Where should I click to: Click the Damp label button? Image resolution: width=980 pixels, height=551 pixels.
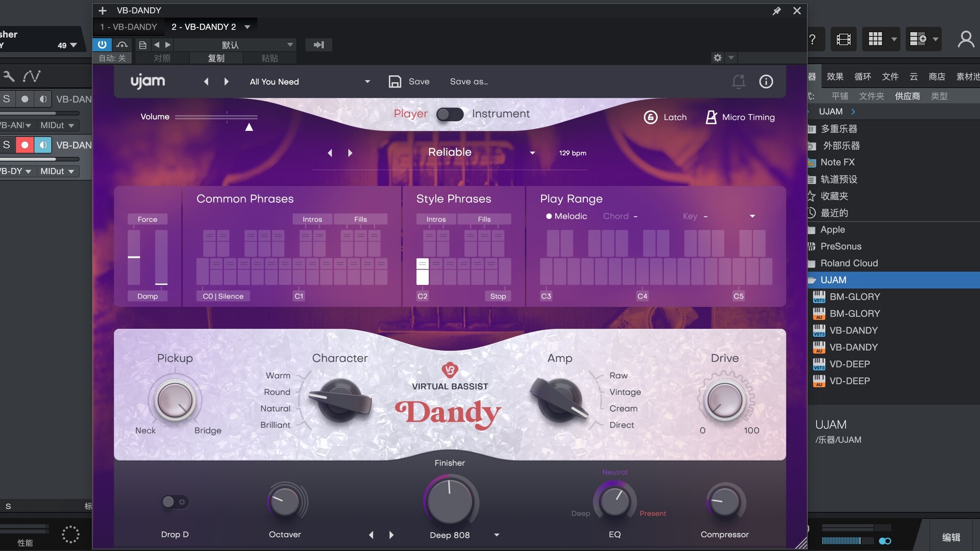tap(148, 296)
